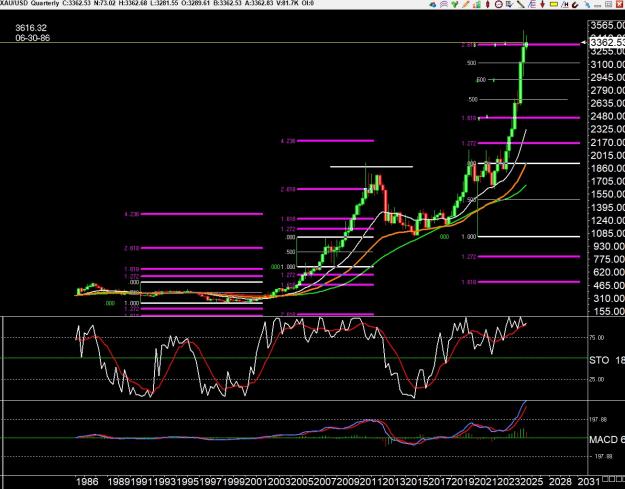Screen dimensions: 625x489
Task: Click the 465.00 price axis label
Action: point(610,285)
